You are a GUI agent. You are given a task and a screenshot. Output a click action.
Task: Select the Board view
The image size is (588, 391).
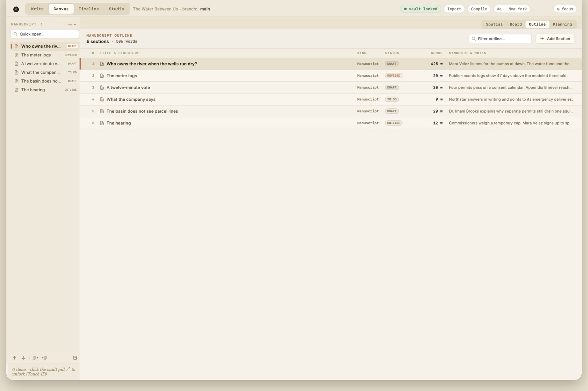click(x=516, y=24)
